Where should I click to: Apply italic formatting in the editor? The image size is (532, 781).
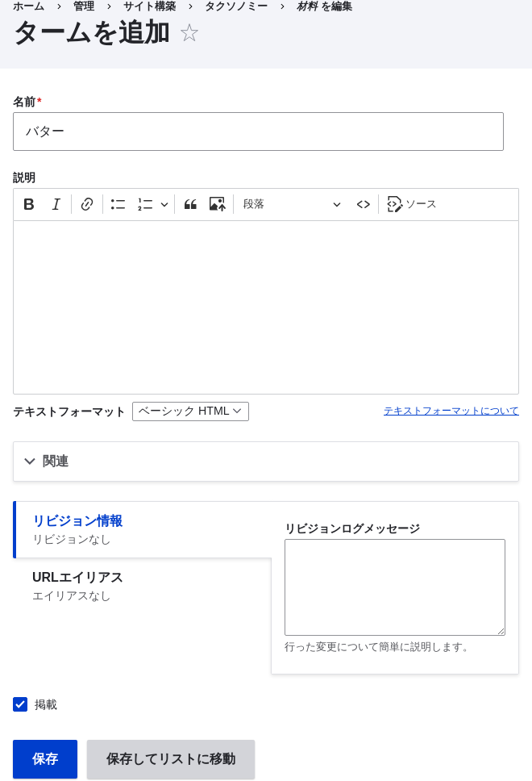click(56, 204)
